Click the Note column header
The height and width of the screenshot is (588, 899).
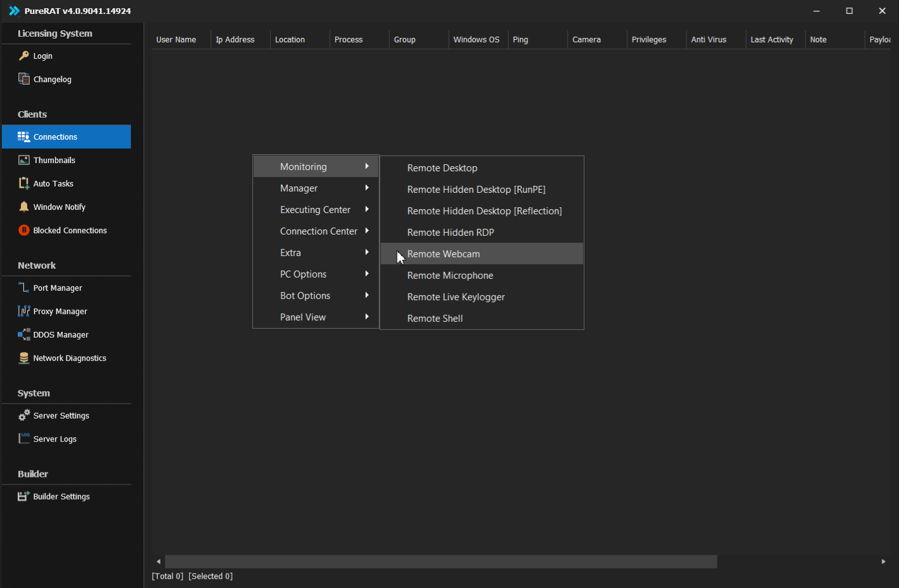(835, 39)
